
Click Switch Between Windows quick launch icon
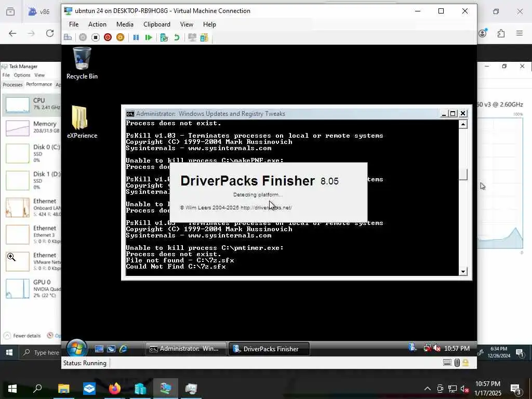(x=111, y=349)
